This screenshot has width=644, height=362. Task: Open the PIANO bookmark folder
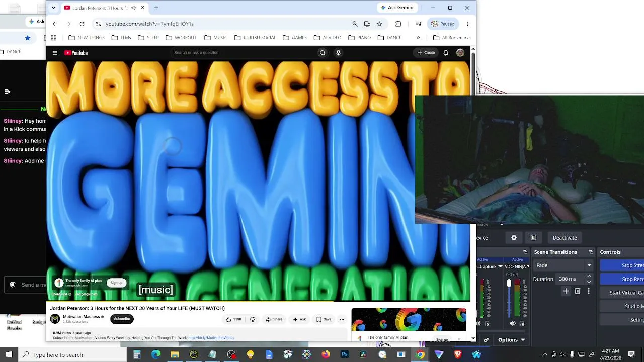(x=359, y=38)
